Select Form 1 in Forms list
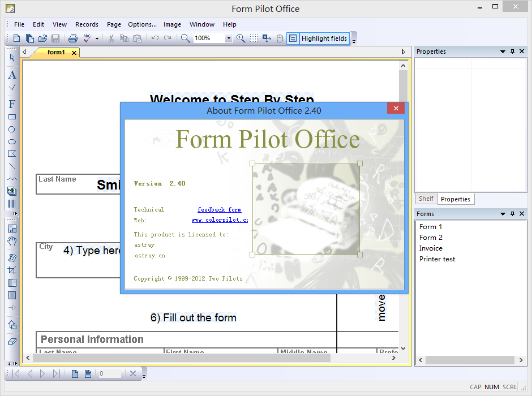This screenshot has height=396, width=532. pos(431,226)
